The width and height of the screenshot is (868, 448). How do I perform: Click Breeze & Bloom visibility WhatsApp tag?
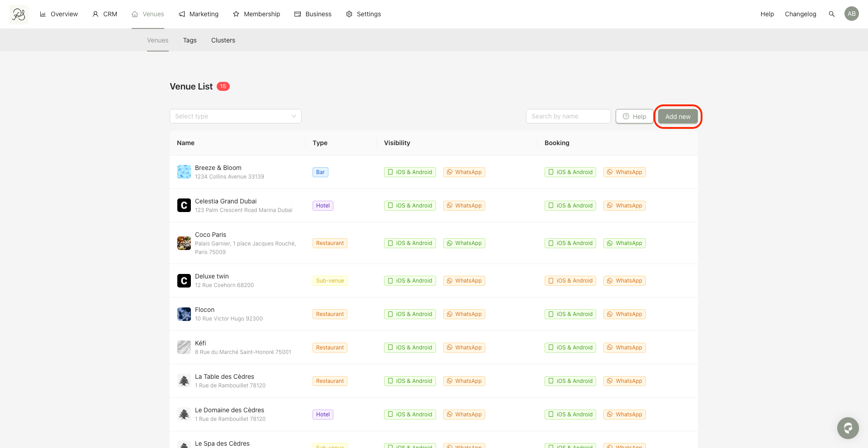point(464,172)
